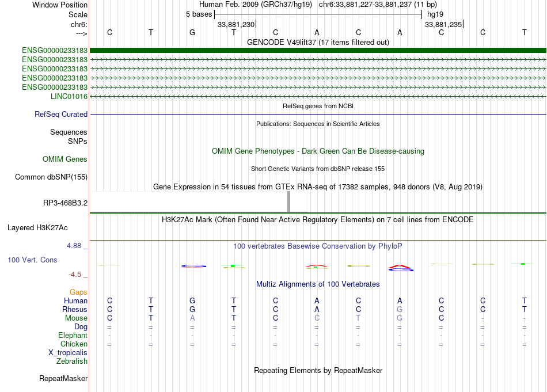Click the 33,881,235 coordinate marker
This screenshot has width=547, height=392.
(443, 24)
